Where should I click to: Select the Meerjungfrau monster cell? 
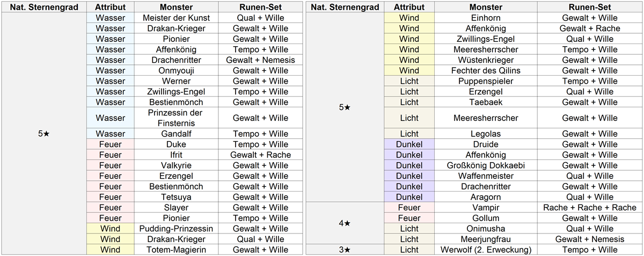coord(485,239)
